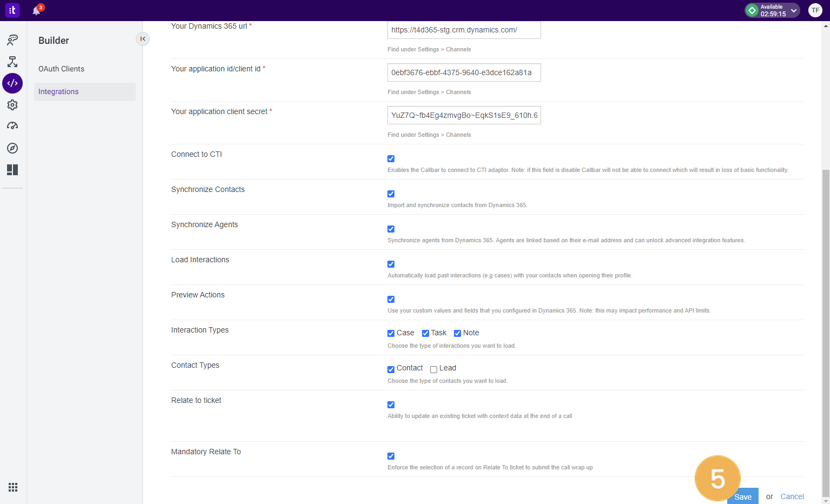Click the workspace layout icon in the sidebar
Screen dimensions: 830x504
12,169
